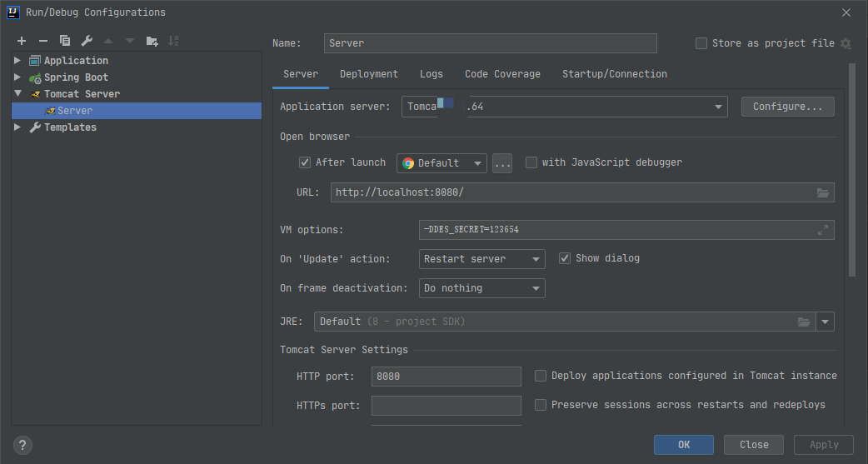Switch to the Deployment tab
868x464 pixels.
(x=369, y=74)
